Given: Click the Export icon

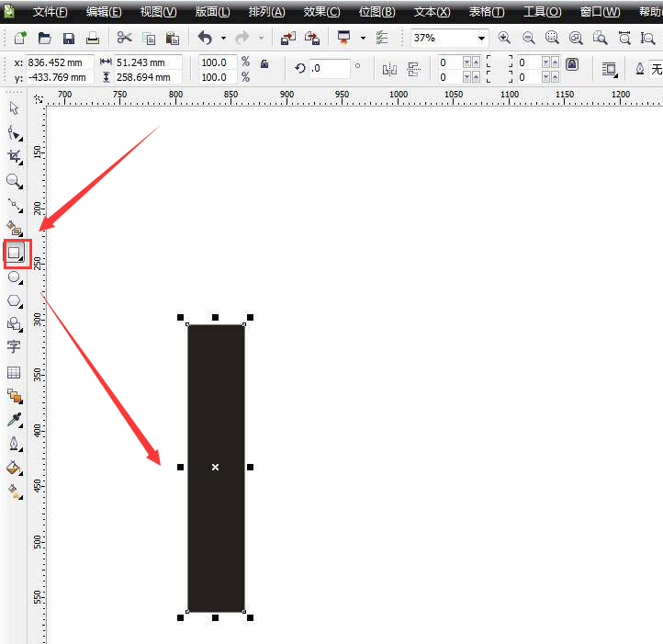Looking at the screenshot, I should (x=312, y=38).
